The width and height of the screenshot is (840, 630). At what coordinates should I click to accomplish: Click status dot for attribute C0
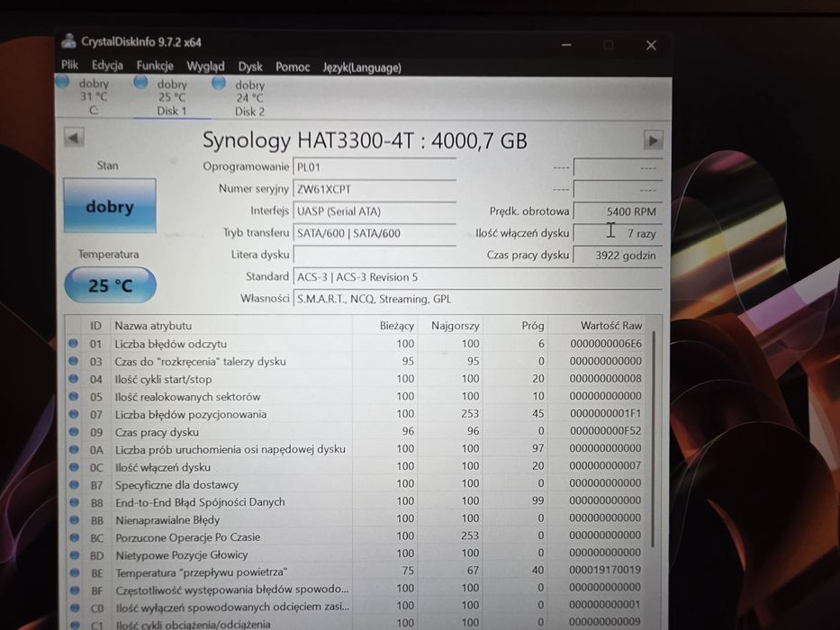(75, 608)
